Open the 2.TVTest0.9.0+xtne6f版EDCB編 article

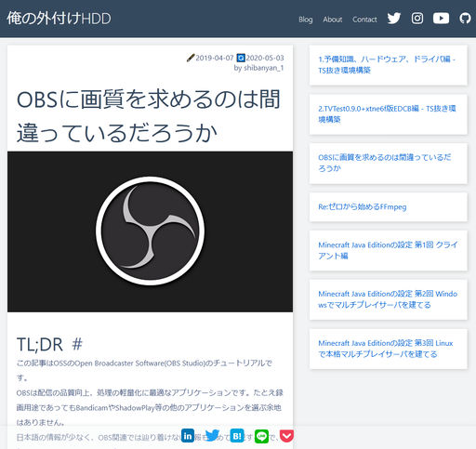(x=387, y=113)
